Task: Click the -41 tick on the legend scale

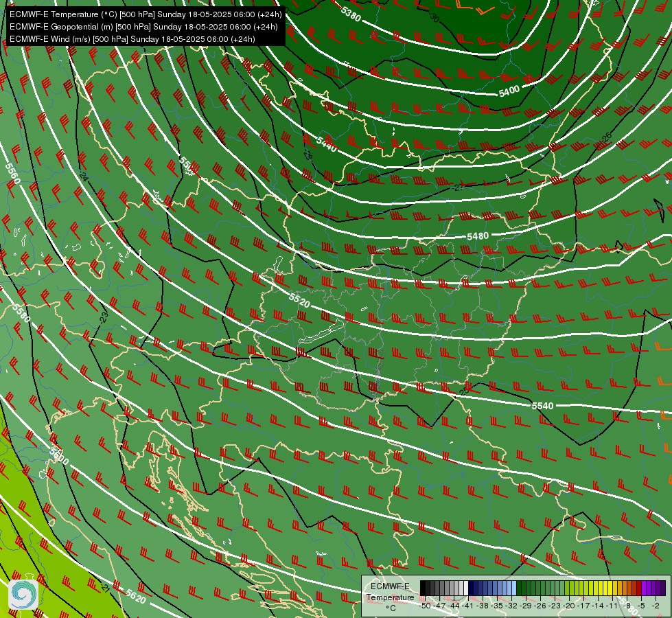Action: (468, 606)
